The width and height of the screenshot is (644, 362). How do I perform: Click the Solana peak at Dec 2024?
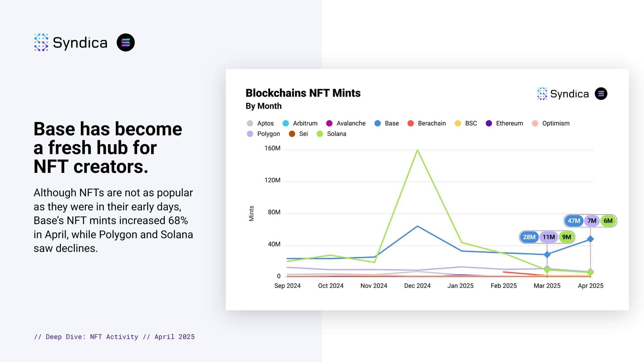pyautogui.click(x=417, y=150)
